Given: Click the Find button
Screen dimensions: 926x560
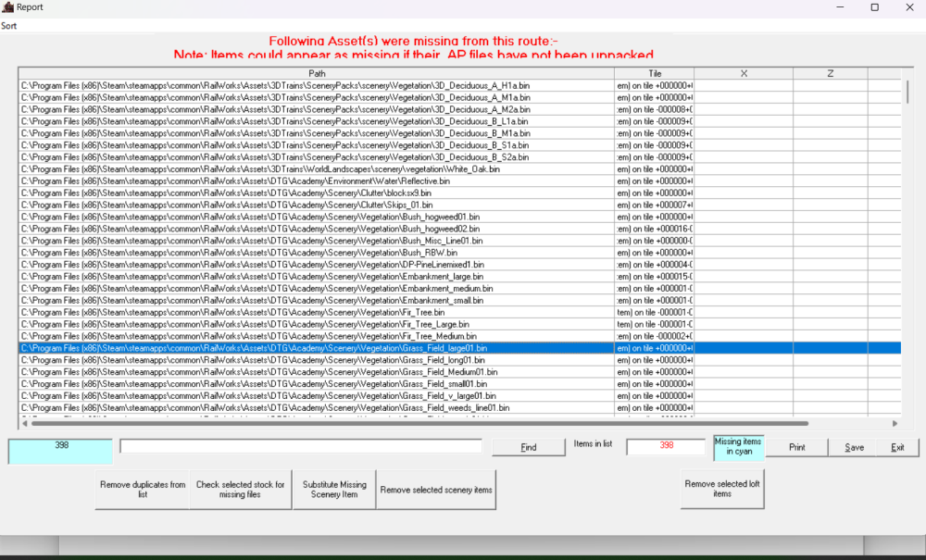Looking at the screenshot, I should (x=529, y=447).
